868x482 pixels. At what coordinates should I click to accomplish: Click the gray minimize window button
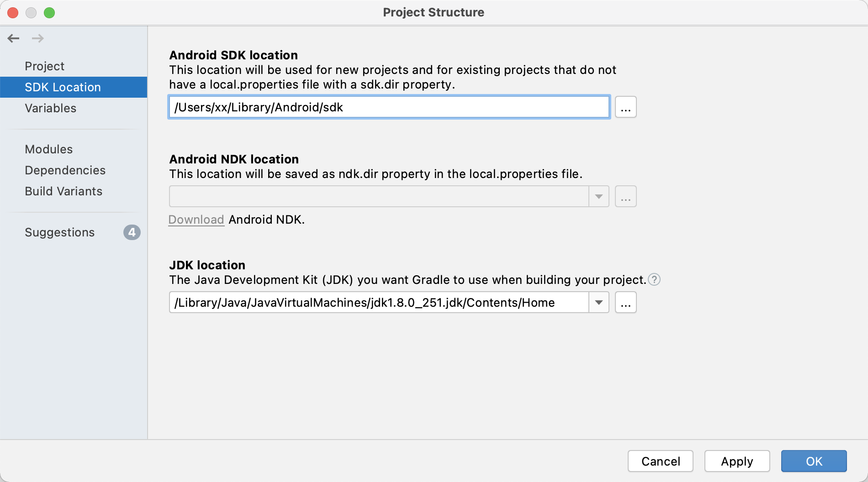tap(31, 13)
